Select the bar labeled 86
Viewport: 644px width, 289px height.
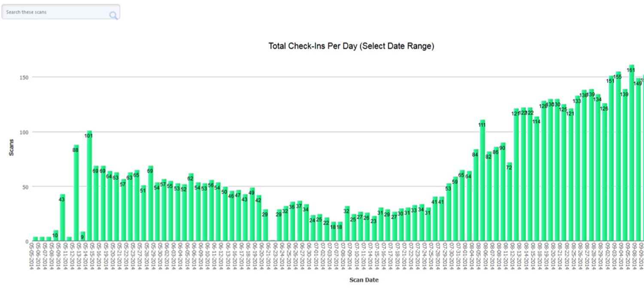[x=496, y=194]
